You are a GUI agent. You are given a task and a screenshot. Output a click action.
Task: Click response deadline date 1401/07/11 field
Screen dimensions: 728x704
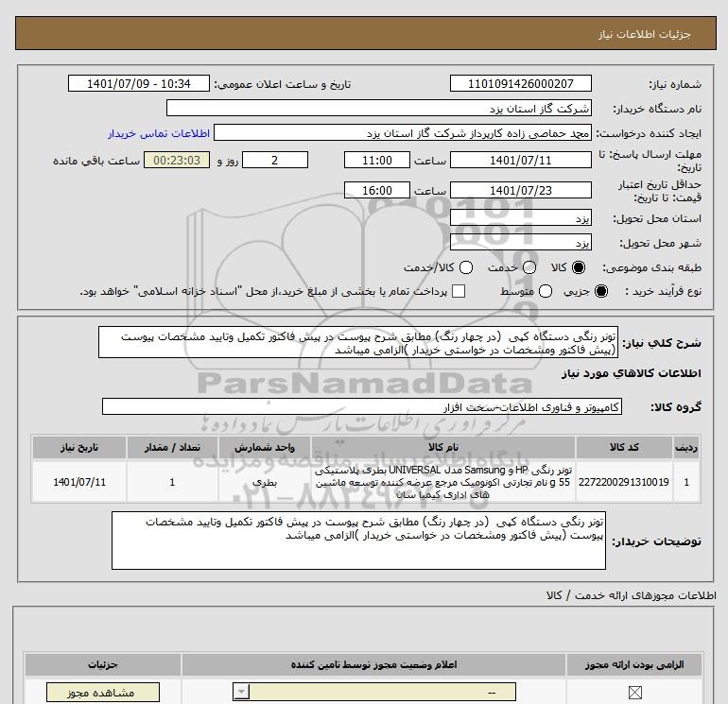[520, 160]
